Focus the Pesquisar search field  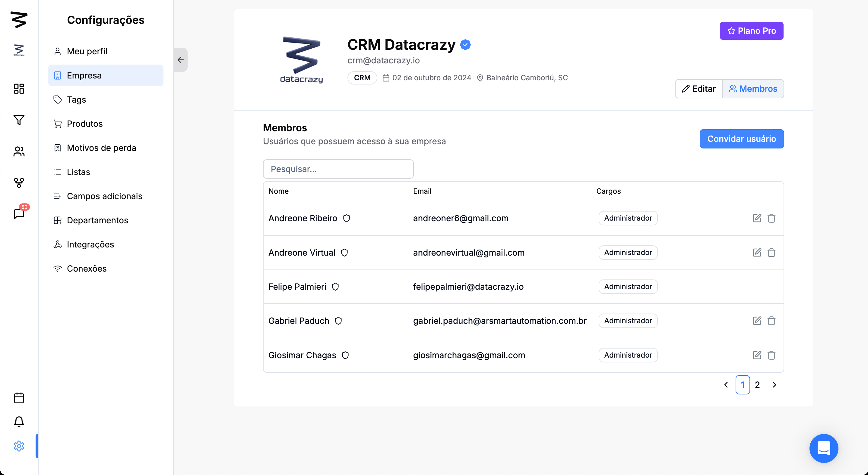(x=338, y=169)
